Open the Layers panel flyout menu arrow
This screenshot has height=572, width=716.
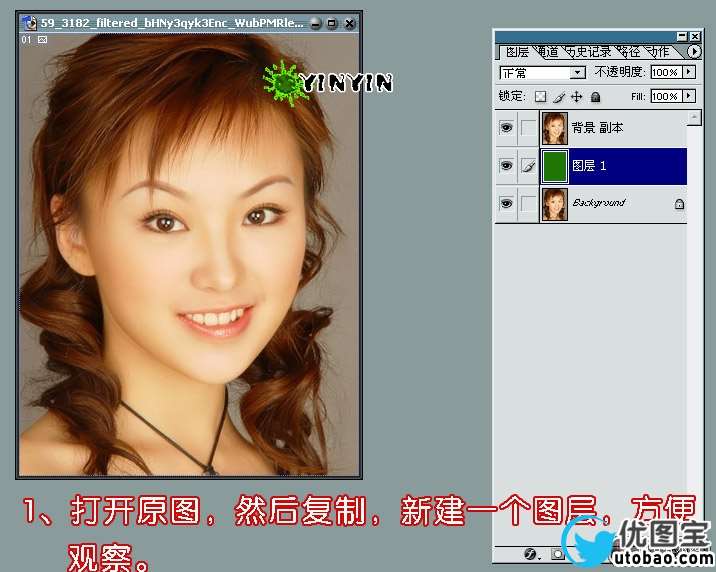[x=694, y=52]
